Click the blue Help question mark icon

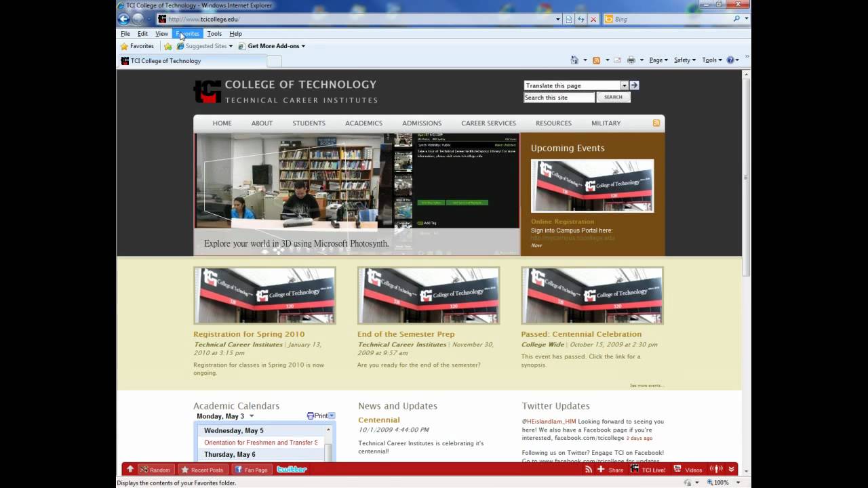coord(730,60)
